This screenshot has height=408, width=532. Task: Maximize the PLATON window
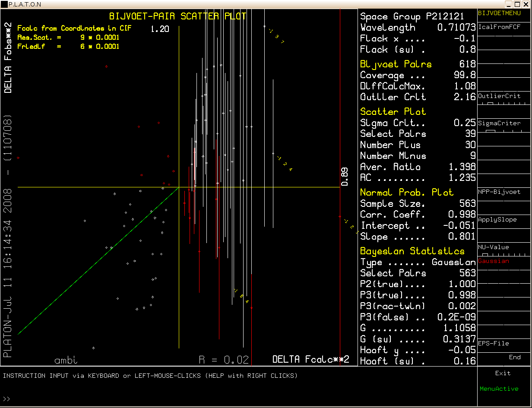coord(517,4)
